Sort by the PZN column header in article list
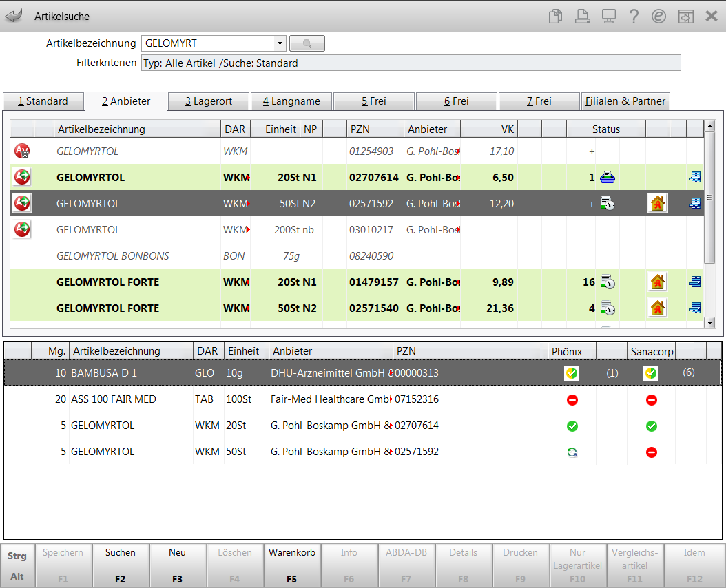 click(375, 129)
